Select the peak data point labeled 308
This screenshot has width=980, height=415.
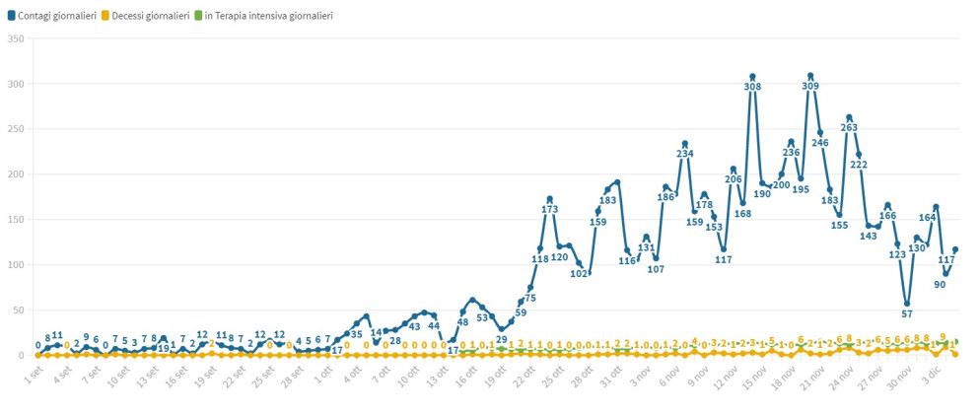(x=752, y=77)
